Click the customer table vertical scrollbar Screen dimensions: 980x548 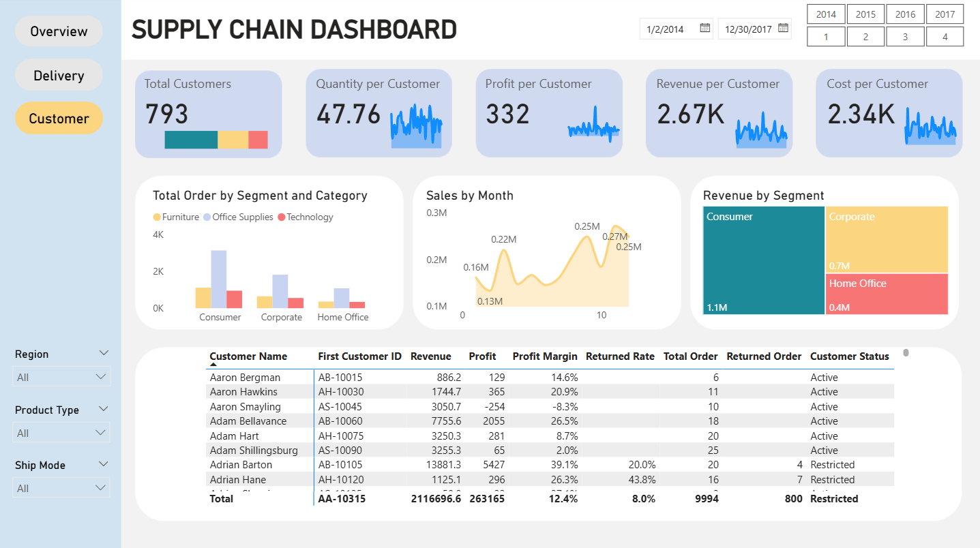[906, 353]
